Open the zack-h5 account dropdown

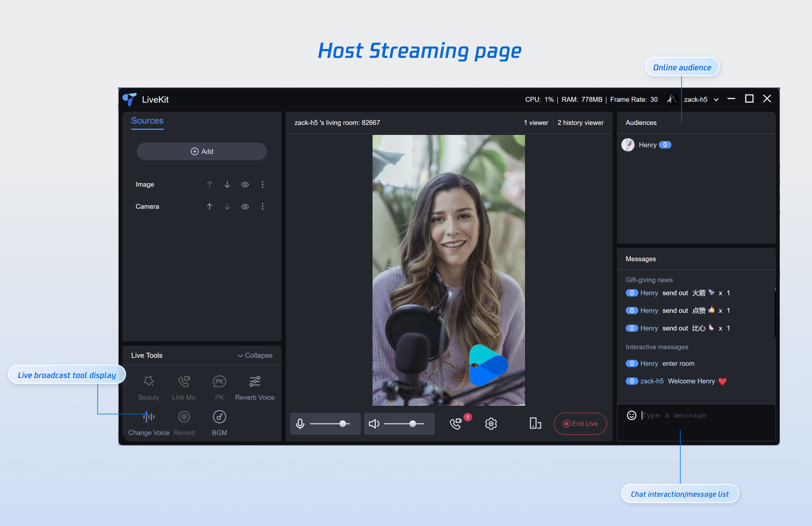click(x=716, y=100)
